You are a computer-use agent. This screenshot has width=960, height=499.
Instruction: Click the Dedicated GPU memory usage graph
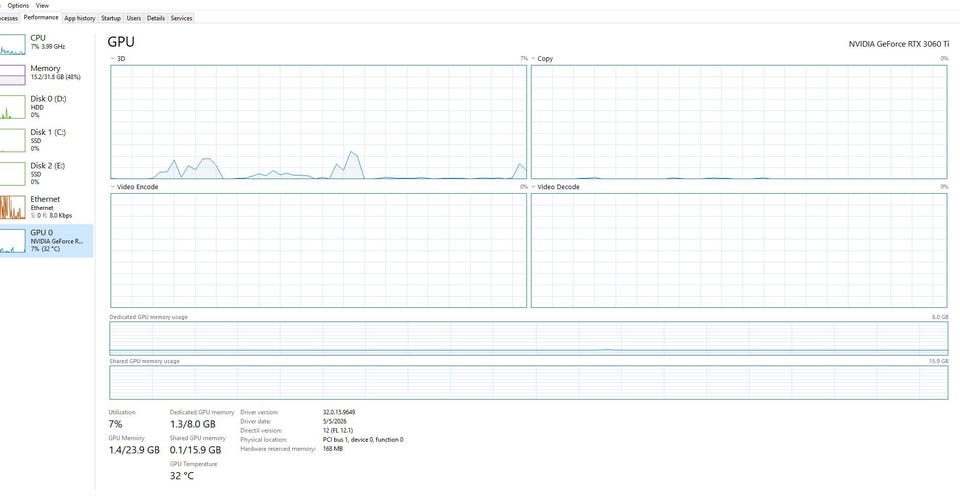tap(529, 339)
